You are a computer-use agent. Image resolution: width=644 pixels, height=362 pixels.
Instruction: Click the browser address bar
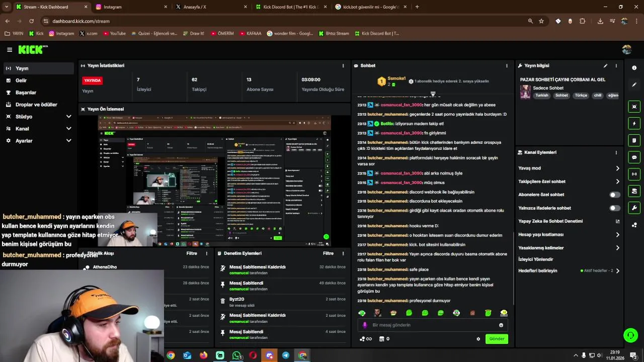pyautogui.click(x=282, y=21)
